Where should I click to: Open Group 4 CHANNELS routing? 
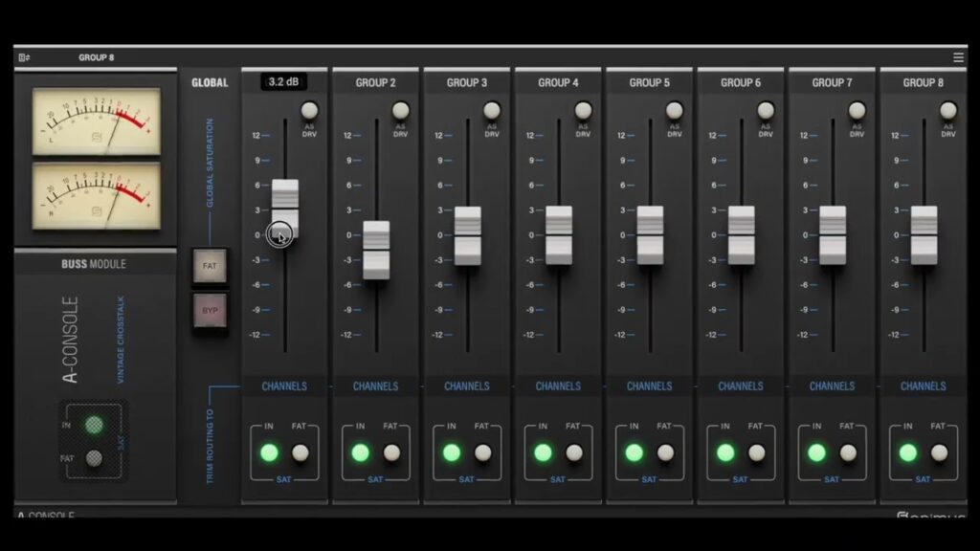coord(558,386)
